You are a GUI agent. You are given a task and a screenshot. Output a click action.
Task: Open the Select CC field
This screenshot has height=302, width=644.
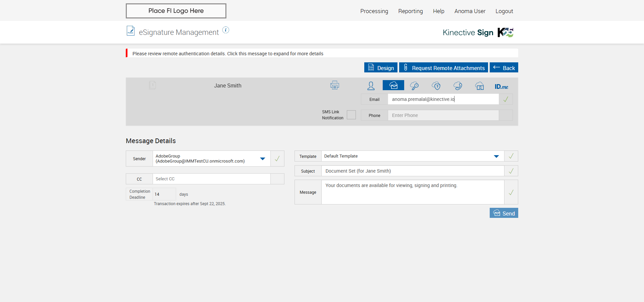[x=211, y=179]
